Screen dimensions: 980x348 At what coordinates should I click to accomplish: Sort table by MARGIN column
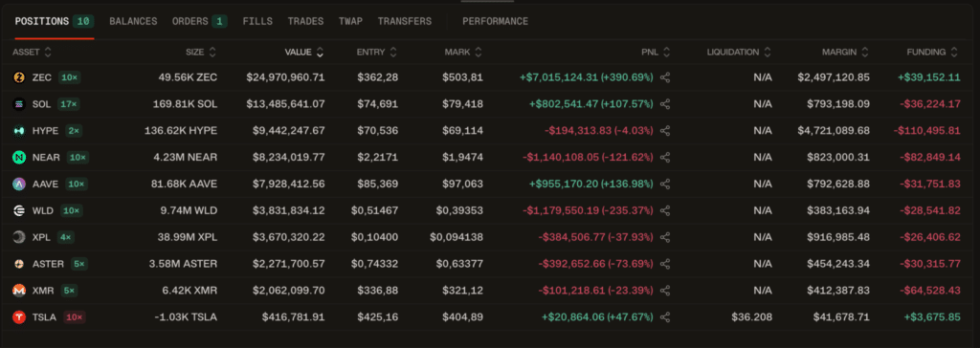[x=846, y=53]
